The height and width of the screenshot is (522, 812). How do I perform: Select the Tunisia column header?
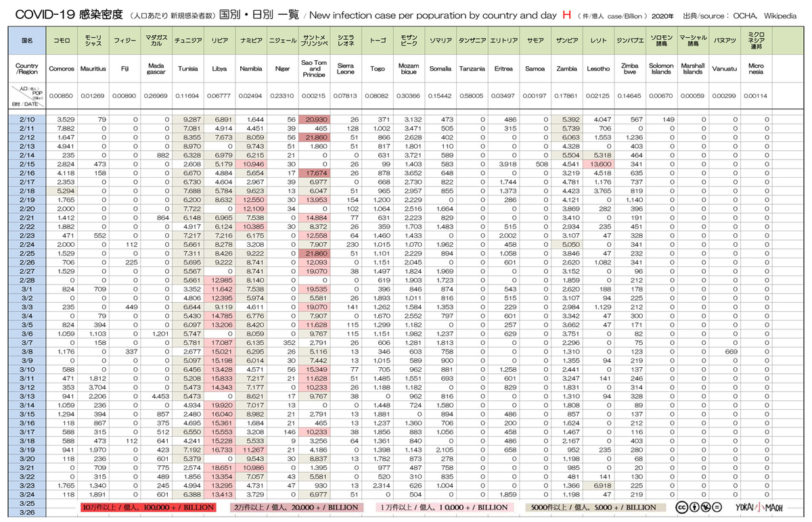[x=187, y=69]
